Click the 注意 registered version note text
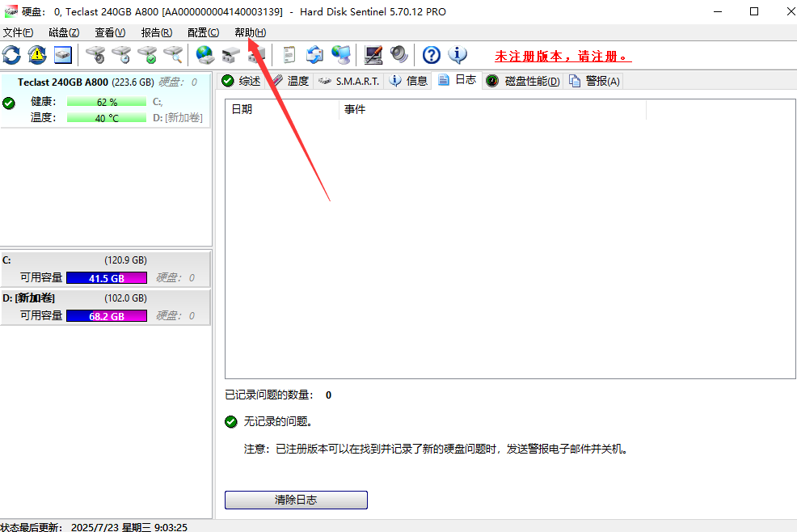 [437, 449]
